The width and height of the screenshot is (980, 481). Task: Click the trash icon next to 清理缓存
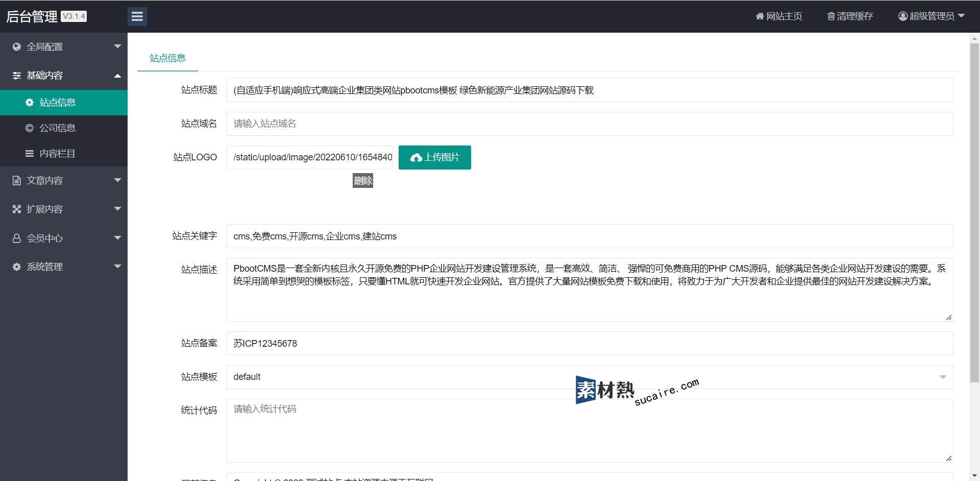831,16
